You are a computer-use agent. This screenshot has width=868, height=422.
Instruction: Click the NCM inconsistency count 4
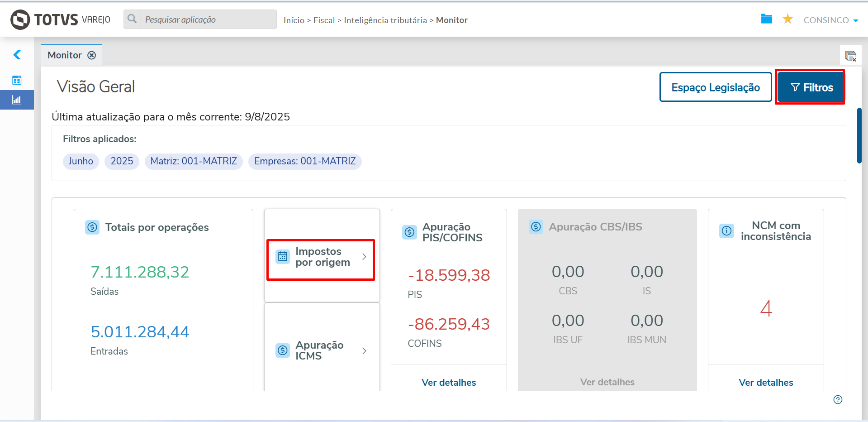[766, 309]
